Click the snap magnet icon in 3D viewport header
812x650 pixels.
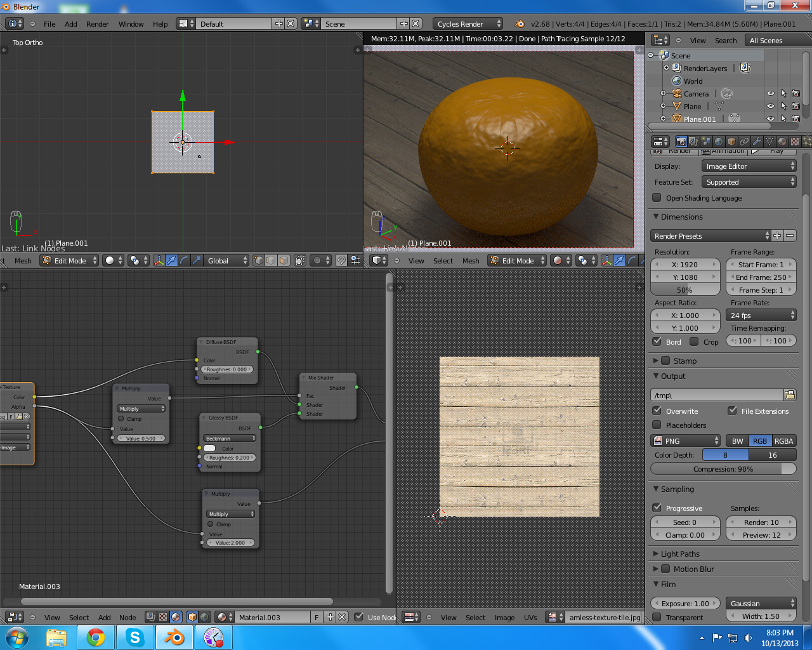tap(341, 260)
